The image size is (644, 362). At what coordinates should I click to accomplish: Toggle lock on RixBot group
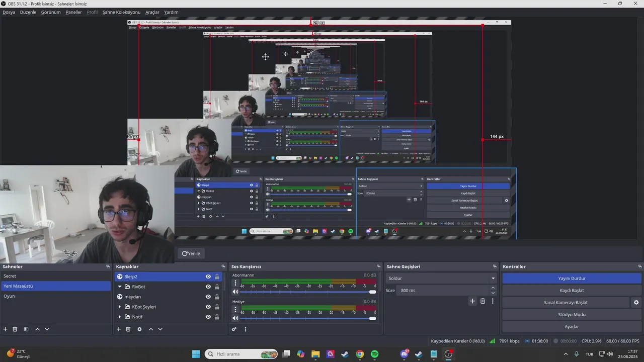217,287
